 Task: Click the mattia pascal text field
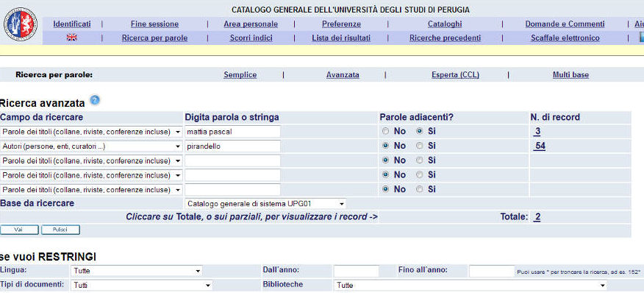pos(232,132)
